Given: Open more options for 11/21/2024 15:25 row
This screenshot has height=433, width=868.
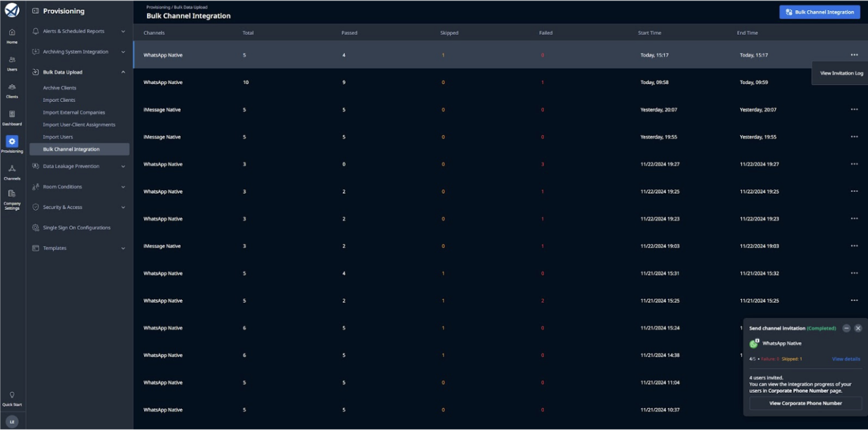Looking at the screenshot, I should pos(854,300).
